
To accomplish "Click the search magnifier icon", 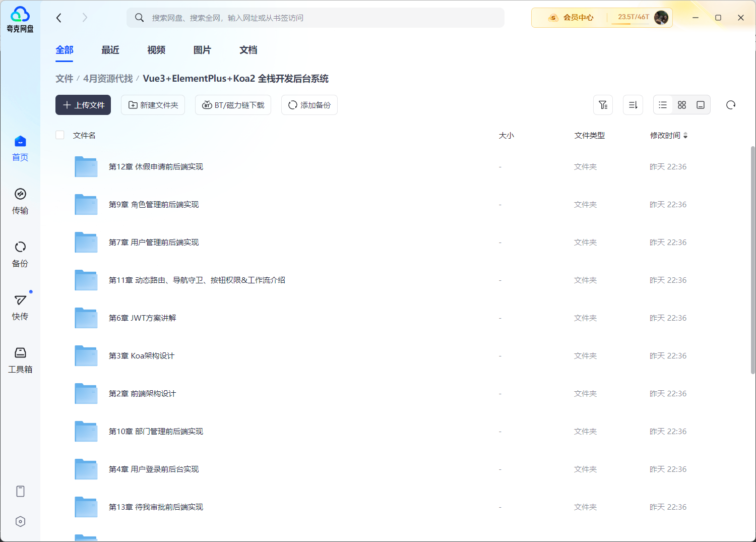I will (x=140, y=18).
